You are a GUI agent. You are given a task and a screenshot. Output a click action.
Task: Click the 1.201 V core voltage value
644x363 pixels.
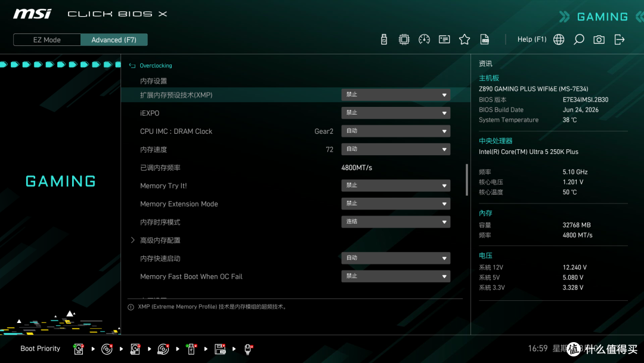(573, 182)
